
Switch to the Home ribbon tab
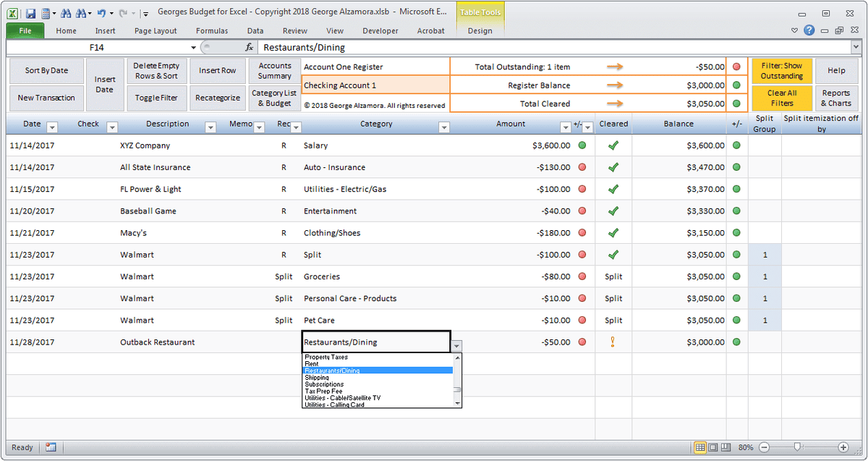pyautogui.click(x=66, y=31)
